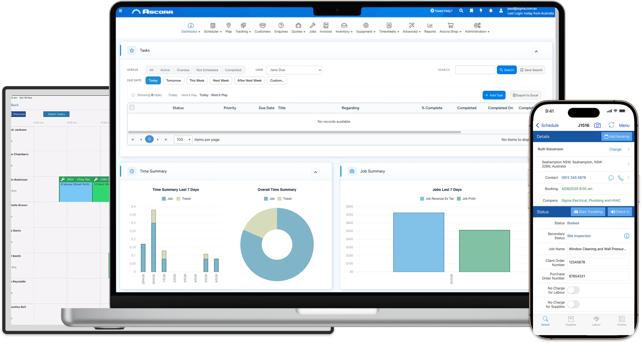Viewport: 644px width, 343px height.
Task: Toggle No Charge for Labour switch
Action: point(573,290)
